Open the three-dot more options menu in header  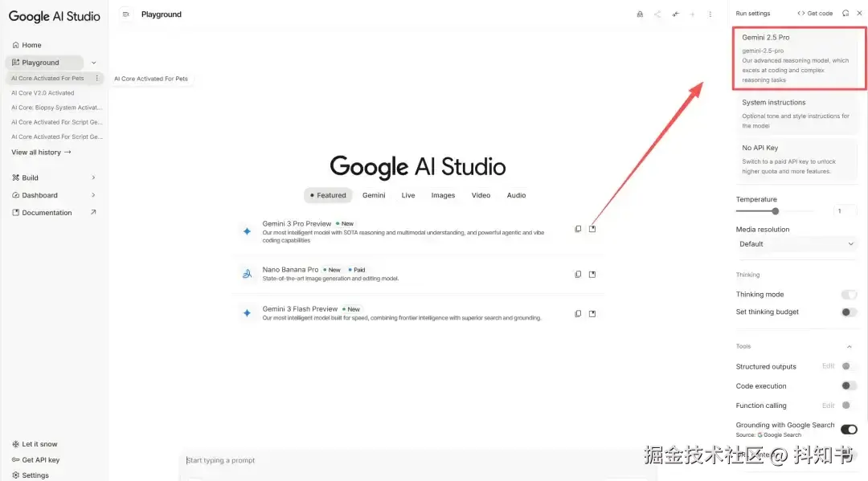click(x=710, y=14)
